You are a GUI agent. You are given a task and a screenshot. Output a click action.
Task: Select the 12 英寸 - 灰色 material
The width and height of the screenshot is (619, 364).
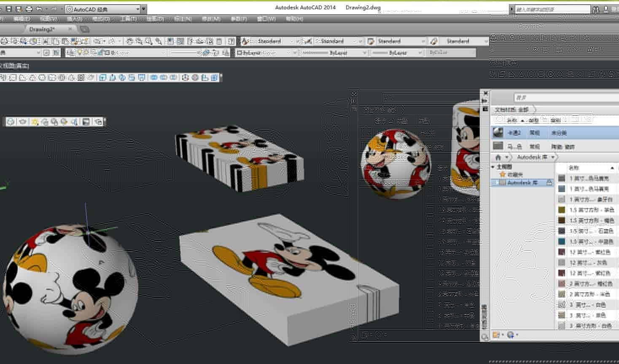click(588, 262)
